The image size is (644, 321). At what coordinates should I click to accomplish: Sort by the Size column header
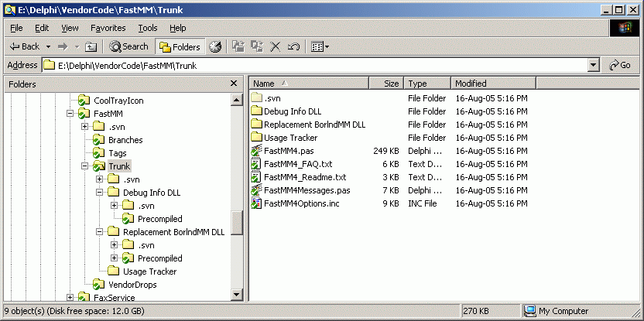(x=386, y=84)
